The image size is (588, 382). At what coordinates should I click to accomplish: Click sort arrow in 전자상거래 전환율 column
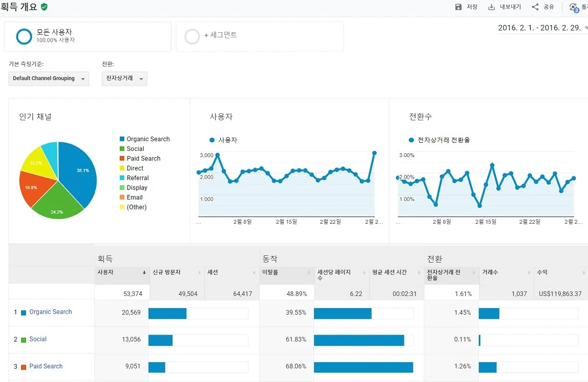click(474, 273)
